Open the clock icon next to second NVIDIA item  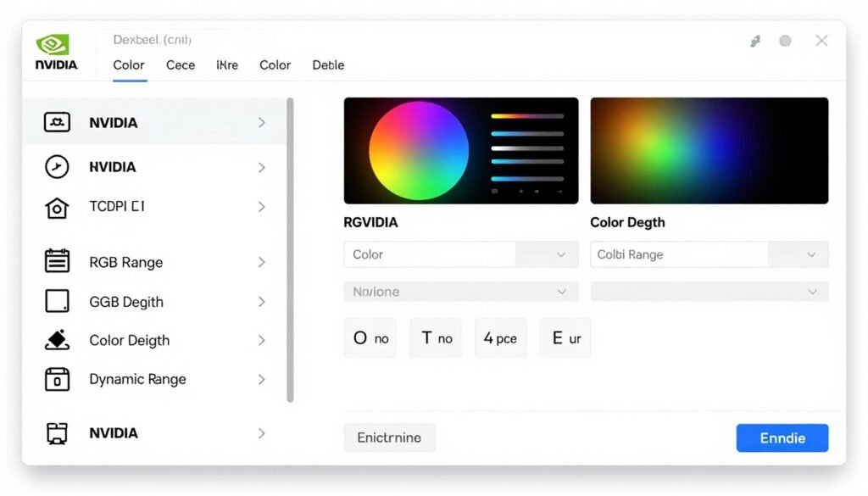pyautogui.click(x=56, y=166)
